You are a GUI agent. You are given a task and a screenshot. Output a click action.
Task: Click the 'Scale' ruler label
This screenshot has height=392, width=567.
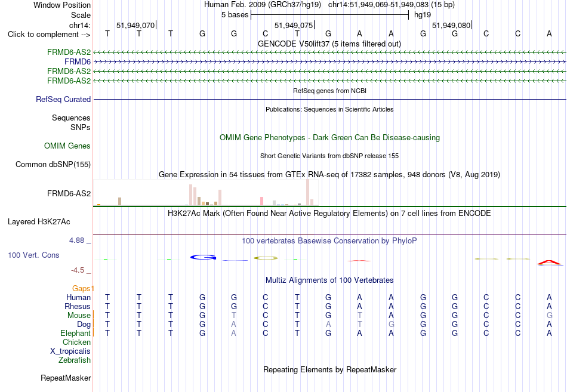pos(81,15)
